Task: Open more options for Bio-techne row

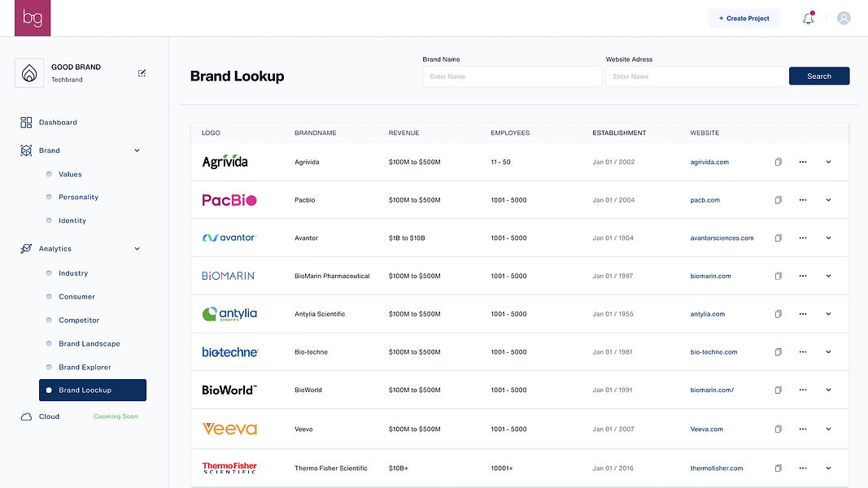Action: (803, 352)
